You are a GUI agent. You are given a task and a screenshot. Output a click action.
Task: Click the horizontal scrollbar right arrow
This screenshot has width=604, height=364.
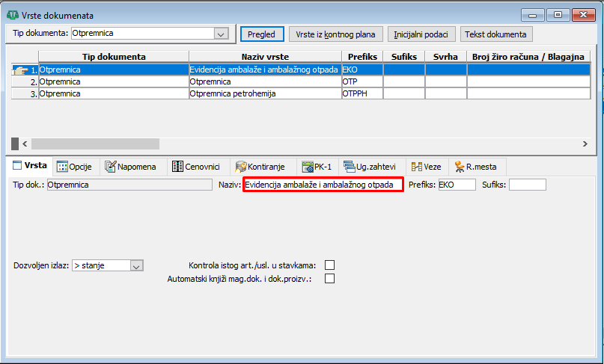click(585, 144)
